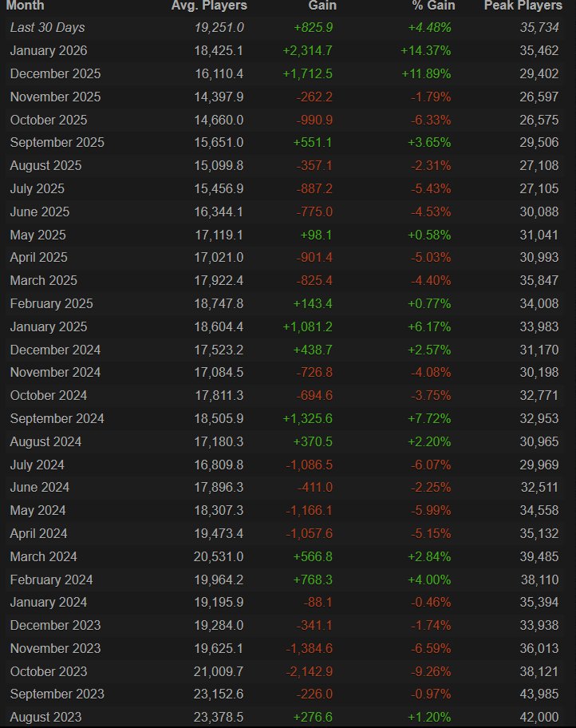This screenshot has width=576, height=728.
Task: Select the April 2024 month label
Action: point(38,534)
